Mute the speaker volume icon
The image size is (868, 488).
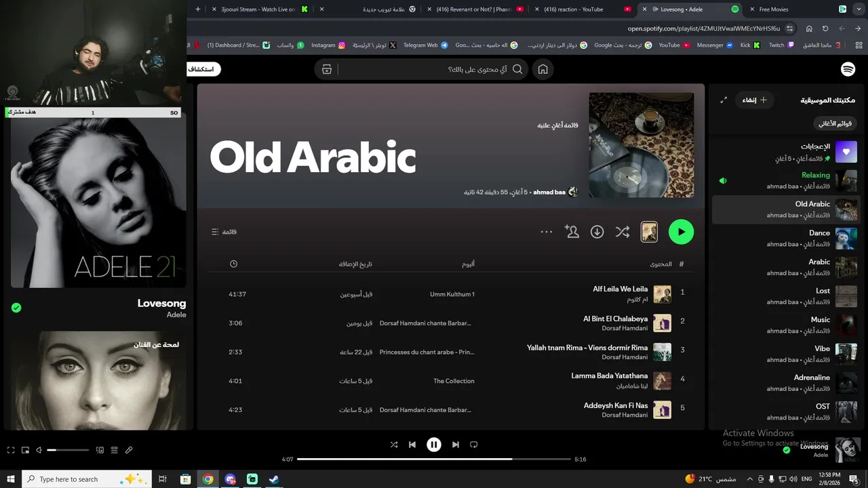(39, 450)
